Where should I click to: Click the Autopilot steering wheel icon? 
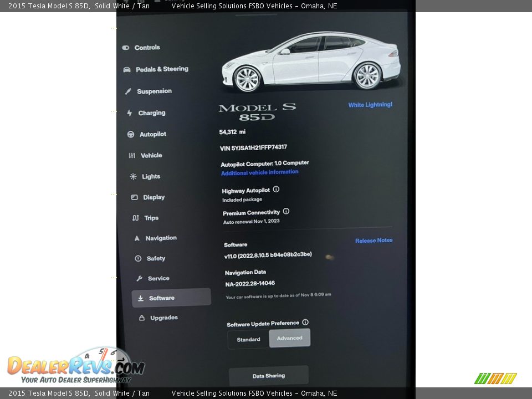click(131, 134)
